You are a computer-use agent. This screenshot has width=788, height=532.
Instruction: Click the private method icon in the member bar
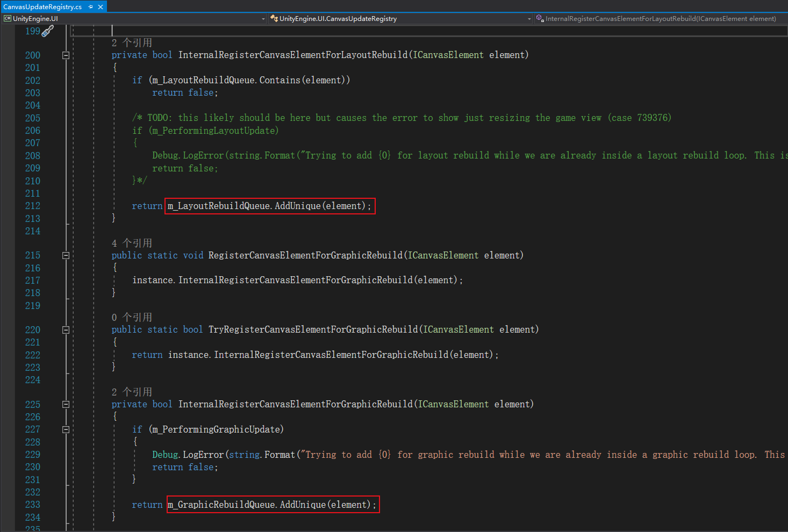click(540, 19)
